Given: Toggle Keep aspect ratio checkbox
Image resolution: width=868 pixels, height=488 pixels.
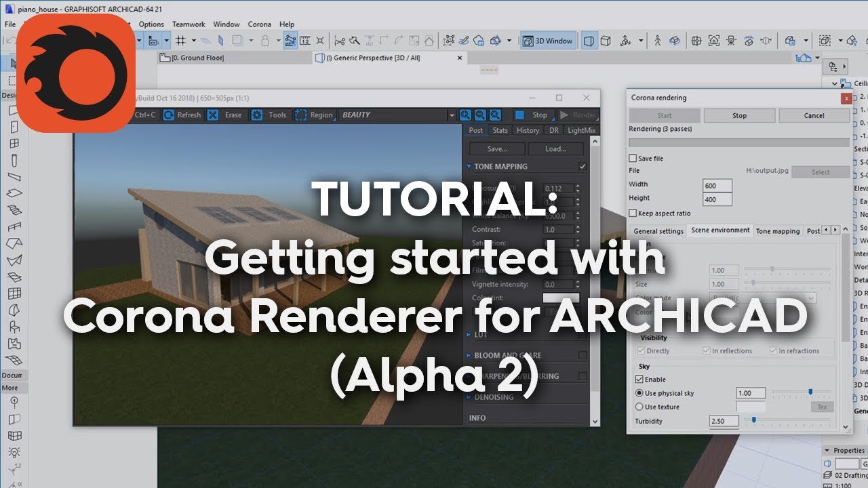Looking at the screenshot, I should (633, 213).
